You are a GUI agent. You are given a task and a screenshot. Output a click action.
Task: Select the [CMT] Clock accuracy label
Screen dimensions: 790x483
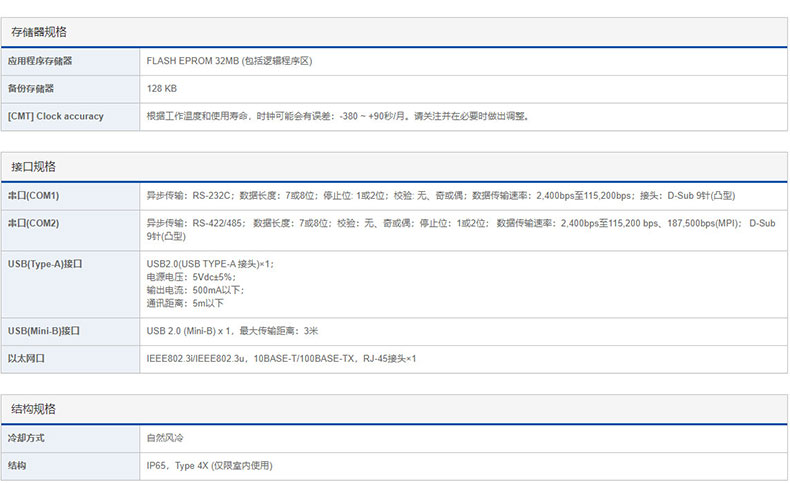55,117
